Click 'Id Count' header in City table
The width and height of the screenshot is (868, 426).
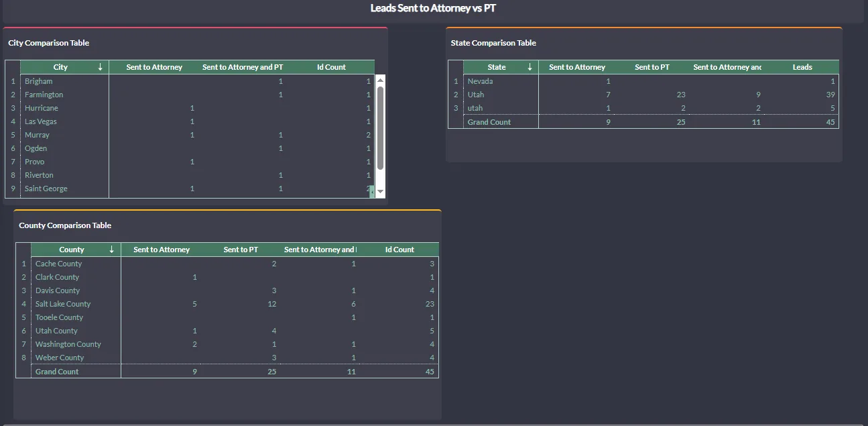(x=332, y=67)
